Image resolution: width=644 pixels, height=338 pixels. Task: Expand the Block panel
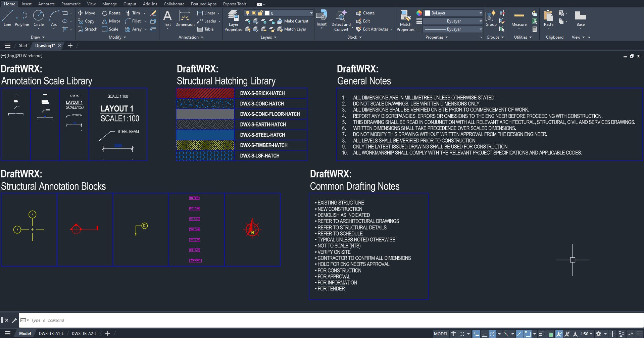point(354,37)
